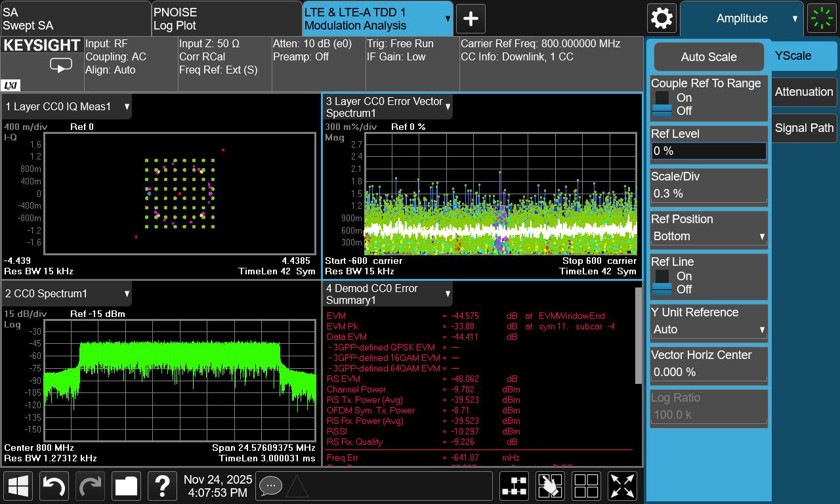Image resolution: width=840 pixels, height=504 pixels.
Task: Click the Span 24.57609375 MHz label
Action: (x=264, y=448)
